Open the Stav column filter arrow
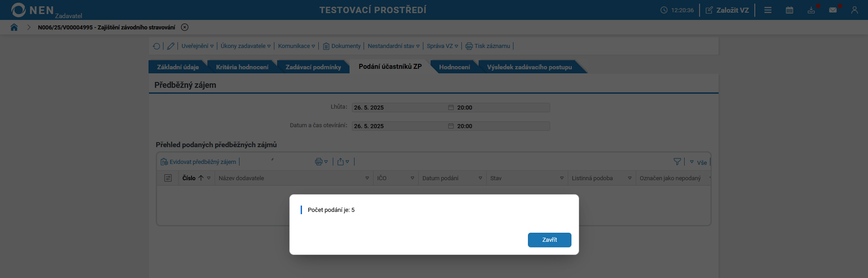 (x=562, y=178)
